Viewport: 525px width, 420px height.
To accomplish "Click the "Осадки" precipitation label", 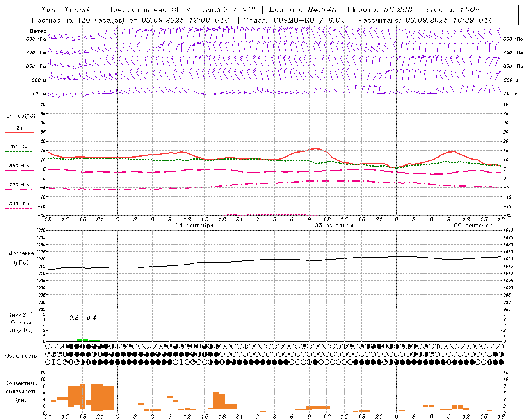I will (21, 322).
